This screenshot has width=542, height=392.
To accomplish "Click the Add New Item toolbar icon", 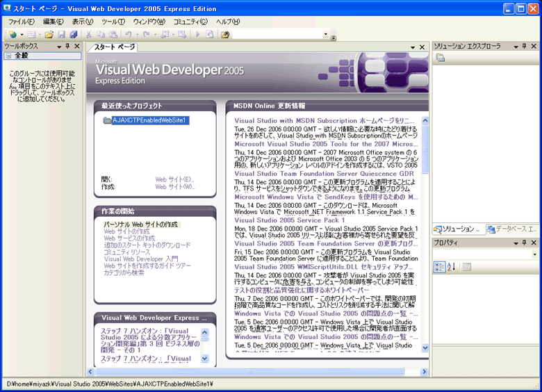I will click(32, 34).
